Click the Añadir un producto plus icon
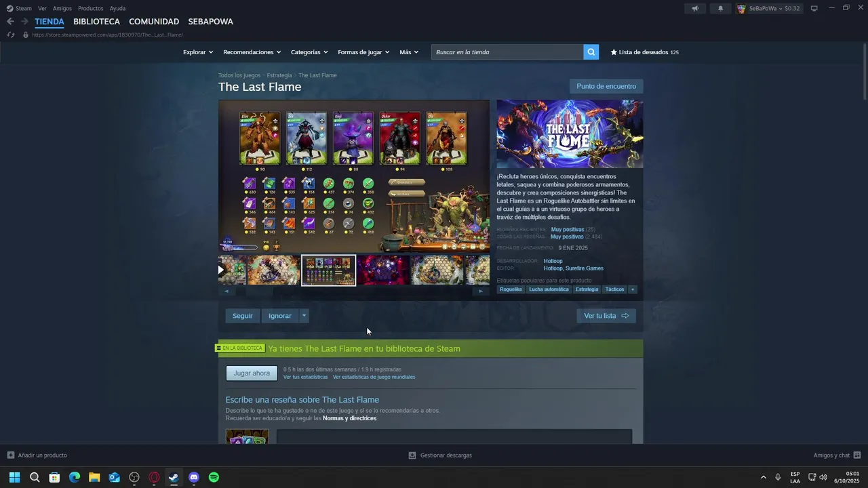The height and width of the screenshot is (488, 868). tap(10, 455)
